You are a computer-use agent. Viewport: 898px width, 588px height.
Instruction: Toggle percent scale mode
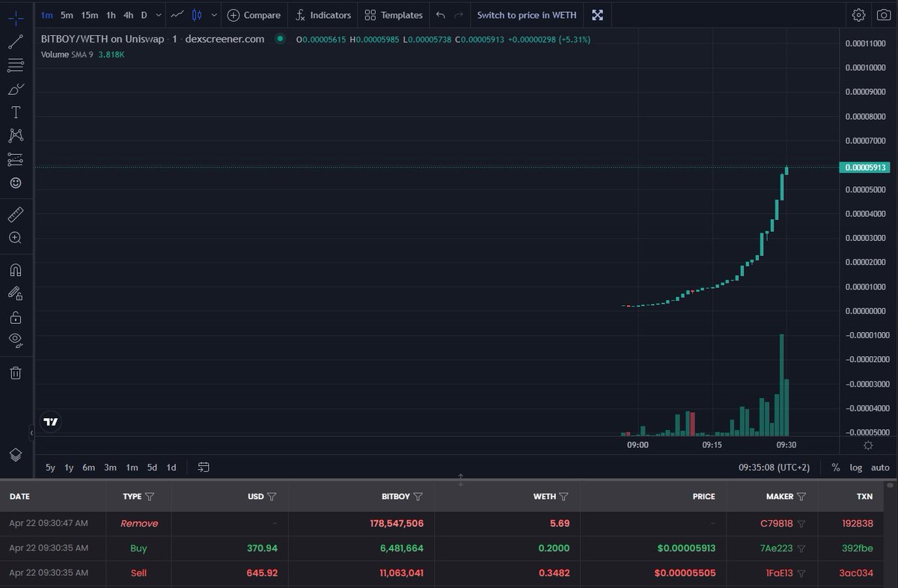(836, 468)
